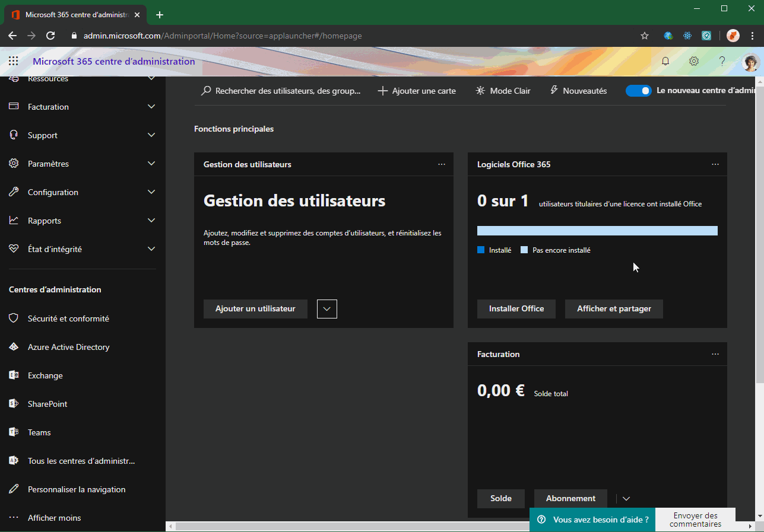Viewport: 764px width, 532px height.
Task: Click the Azure Active Directory icon
Action: 14,347
